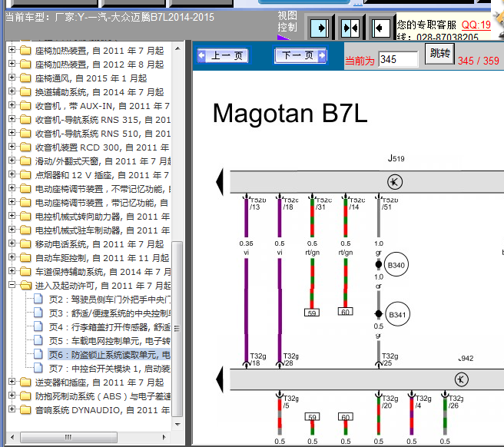Click tree scrollbar up arrow
Screen dimensions: 504x447
pyautogui.click(x=177, y=49)
